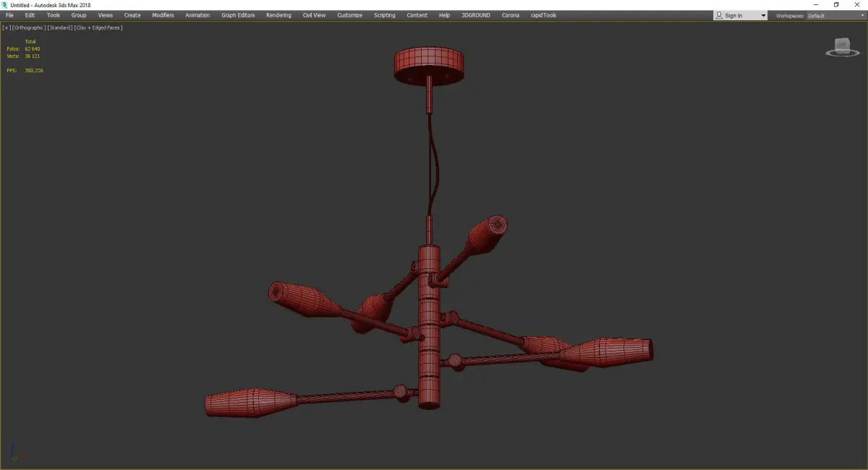Open the Standard viewport quality label
The image size is (868, 470).
pyautogui.click(x=59, y=27)
